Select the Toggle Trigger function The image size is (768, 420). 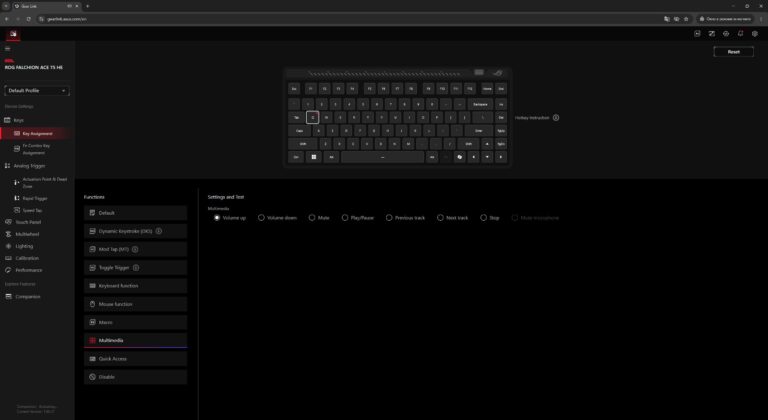coord(135,268)
